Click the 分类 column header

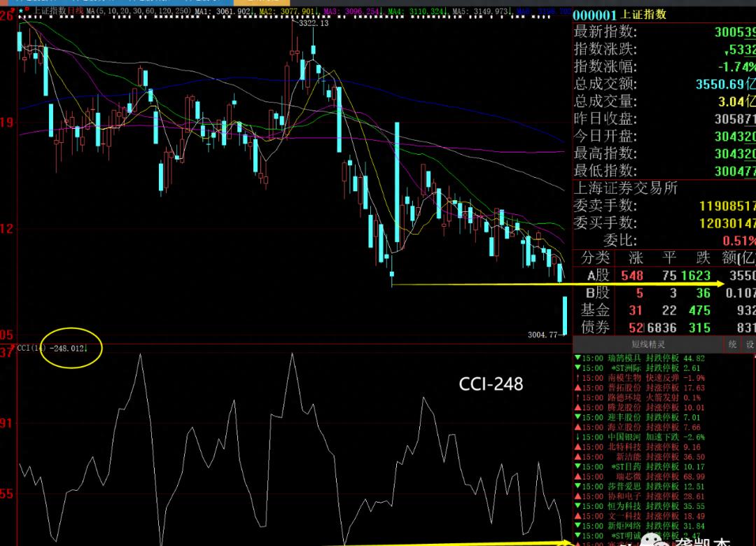click(596, 258)
